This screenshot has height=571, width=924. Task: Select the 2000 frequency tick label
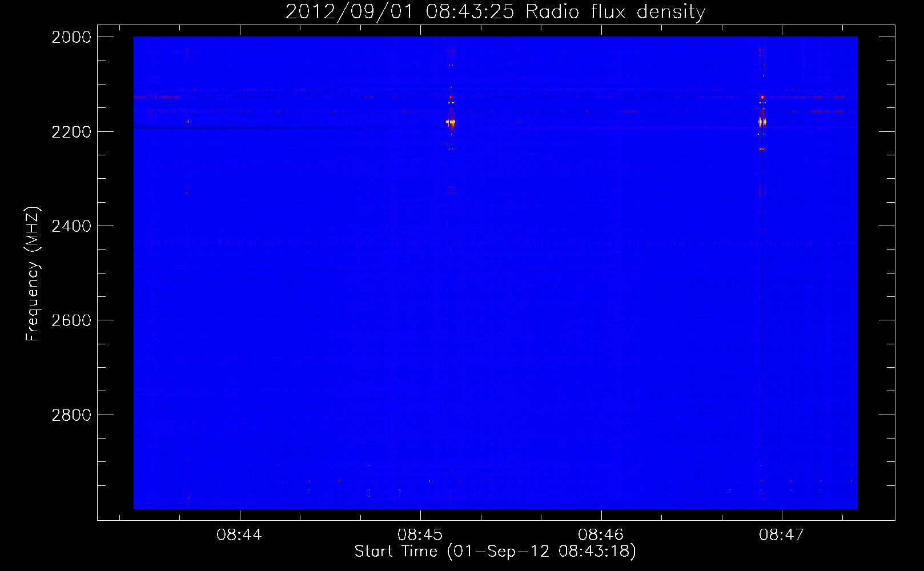click(71, 37)
